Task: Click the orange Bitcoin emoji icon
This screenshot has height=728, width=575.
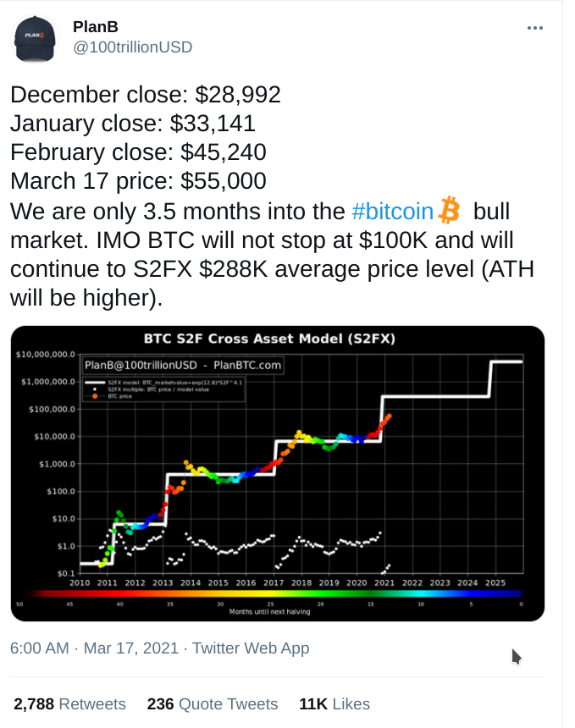Action: (448, 209)
